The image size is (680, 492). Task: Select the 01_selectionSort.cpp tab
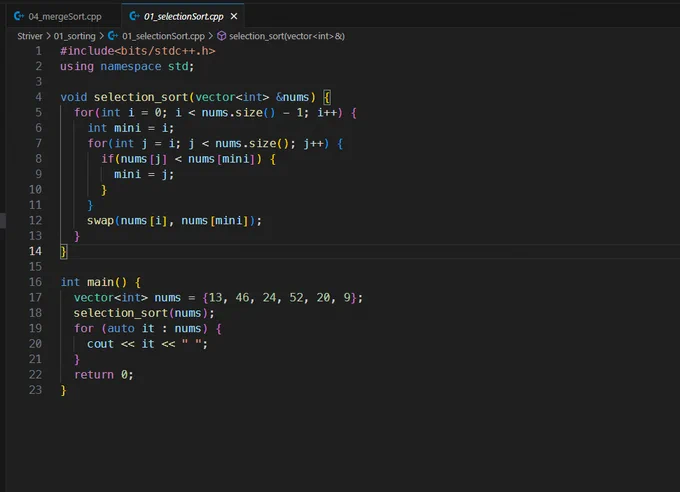tap(183, 16)
